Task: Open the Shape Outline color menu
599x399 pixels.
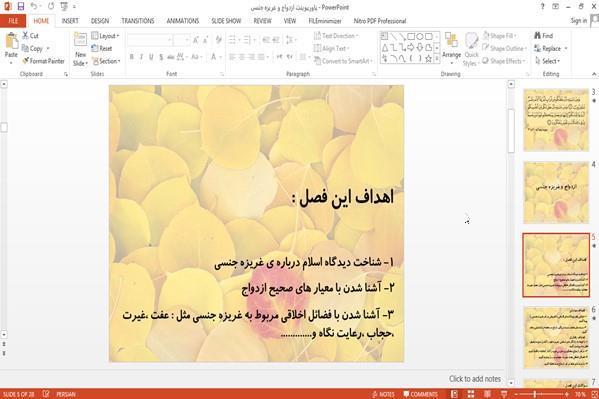Action: 504,48
